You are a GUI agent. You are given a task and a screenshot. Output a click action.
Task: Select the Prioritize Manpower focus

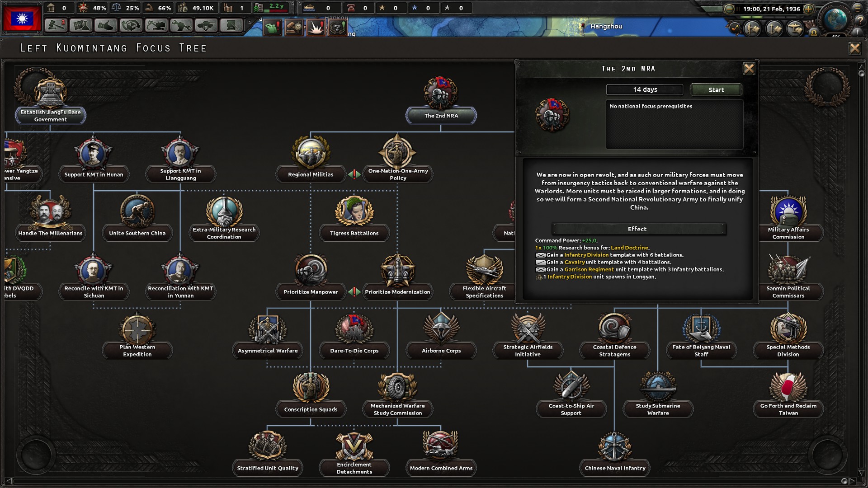(311, 277)
